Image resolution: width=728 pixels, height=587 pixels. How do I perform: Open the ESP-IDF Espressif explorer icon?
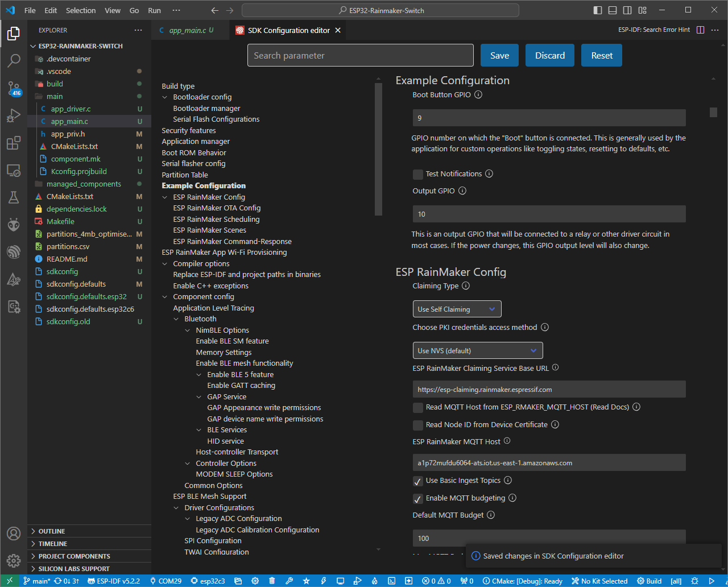click(x=14, y=252)
